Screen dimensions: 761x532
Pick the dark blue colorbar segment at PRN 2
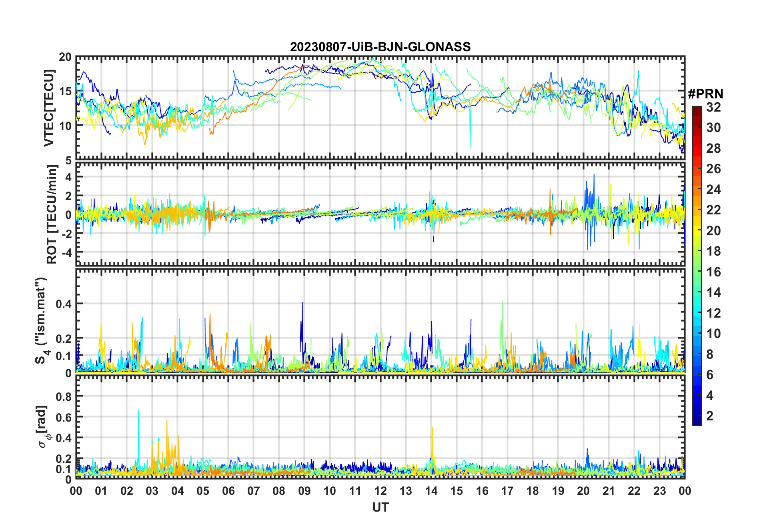697,416
